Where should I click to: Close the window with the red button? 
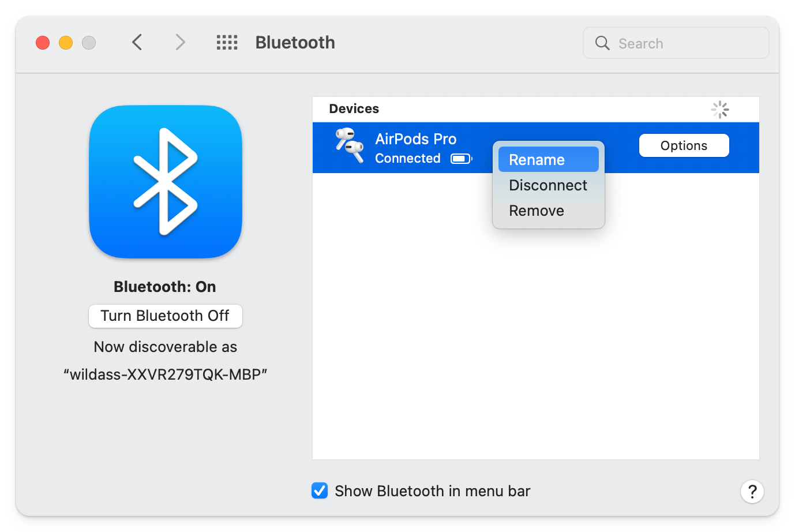pos(43,43)
